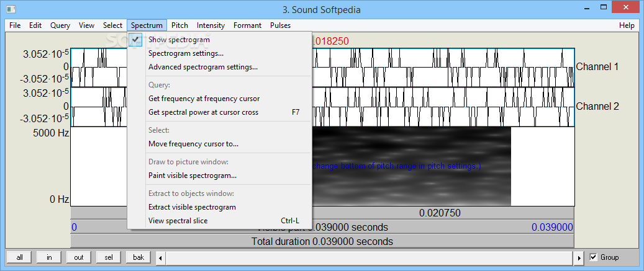Click the window system menu icon
The image size is (644, 271).
(x=11, y=8)
